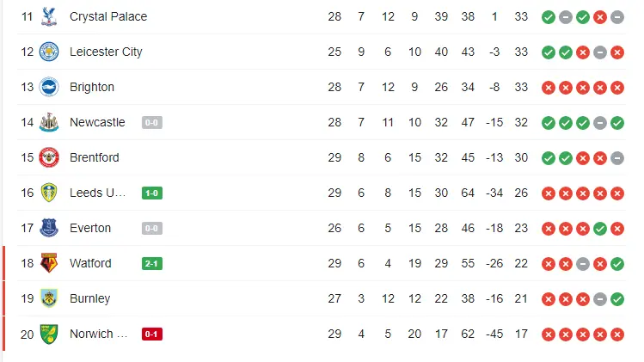644x362 pixels.
Task: Click the Norwich club crest
Action: point(49,334)
